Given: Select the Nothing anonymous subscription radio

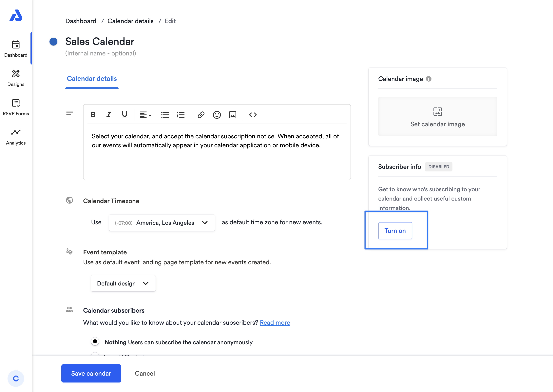Looking at the screenshot, I should 95,342.
